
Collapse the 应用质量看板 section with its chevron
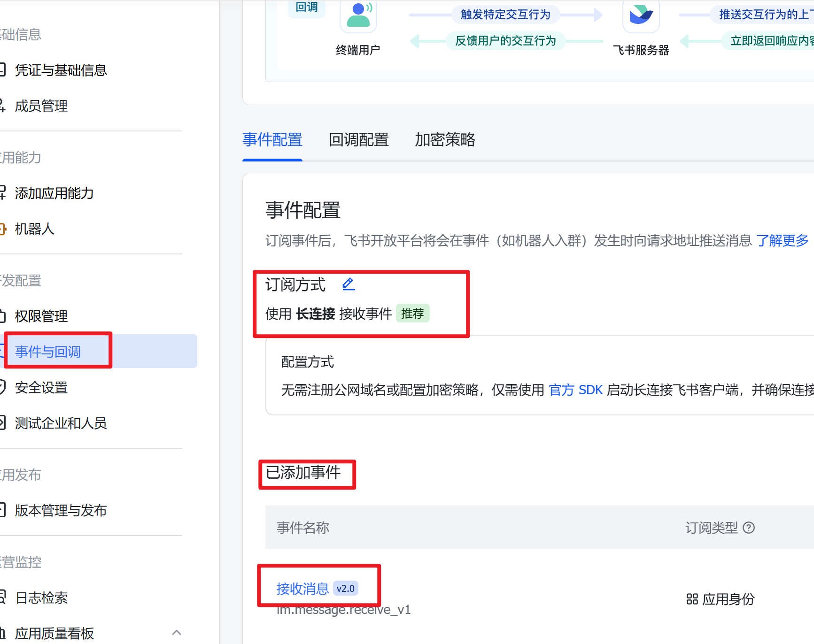click(x=177, y=632)
